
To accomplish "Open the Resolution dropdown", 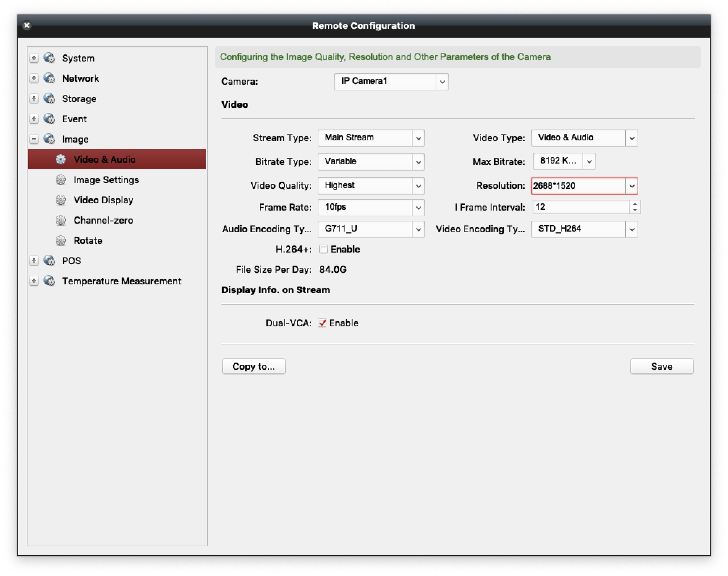I will pyautogui.click(x=632, y=186).
